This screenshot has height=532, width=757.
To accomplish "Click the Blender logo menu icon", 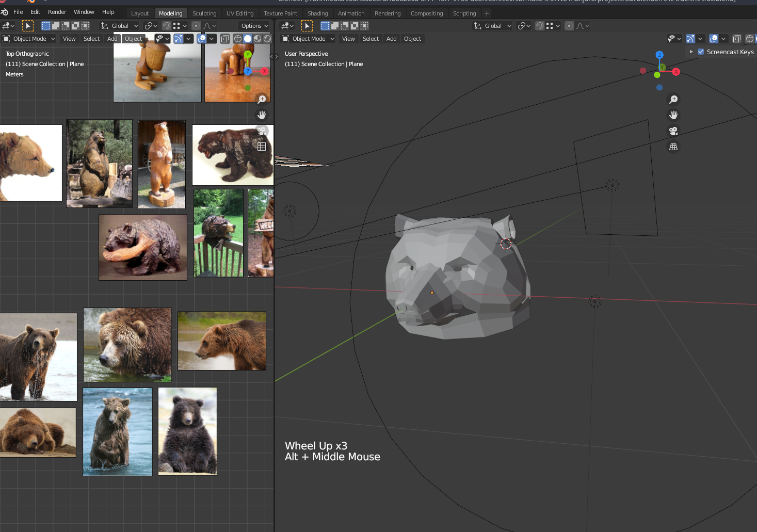I will [5, 12].
